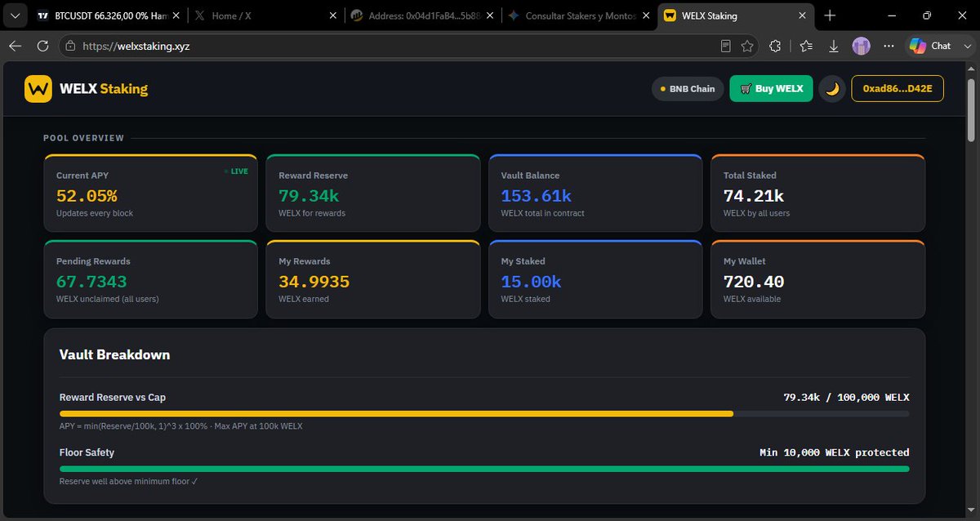This screenshot has height=521, width=980.
Task: Click the POOL OVERVIEW section label
Action: click(84, 138)
